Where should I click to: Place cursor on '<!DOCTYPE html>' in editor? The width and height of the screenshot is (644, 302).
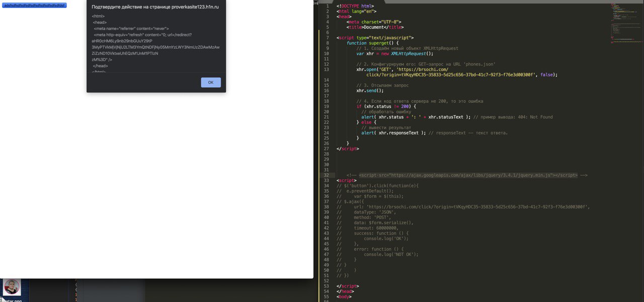click(355, 6)
